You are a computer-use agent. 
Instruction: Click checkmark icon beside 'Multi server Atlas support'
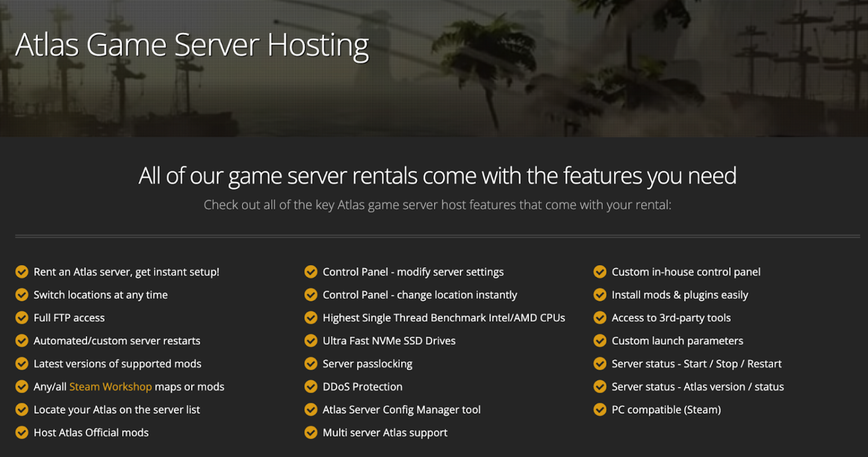coord(311,433)
